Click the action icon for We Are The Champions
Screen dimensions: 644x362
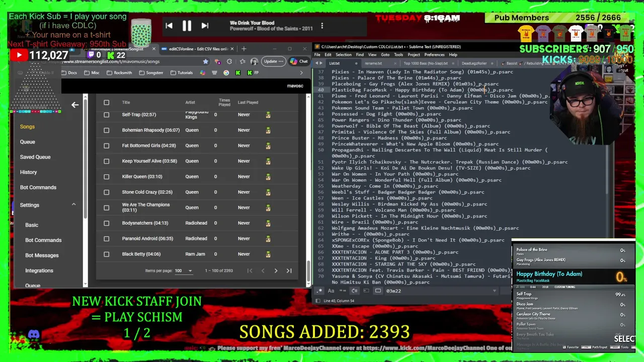coord(268,208)
